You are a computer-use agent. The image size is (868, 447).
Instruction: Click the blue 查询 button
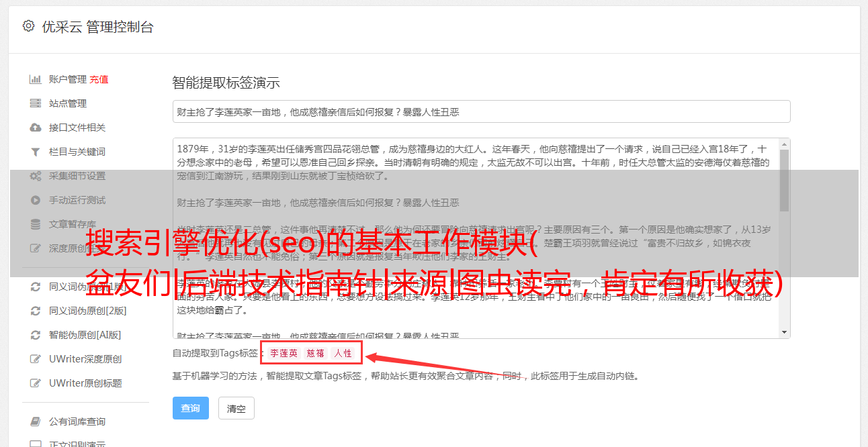tap(191, 408)
